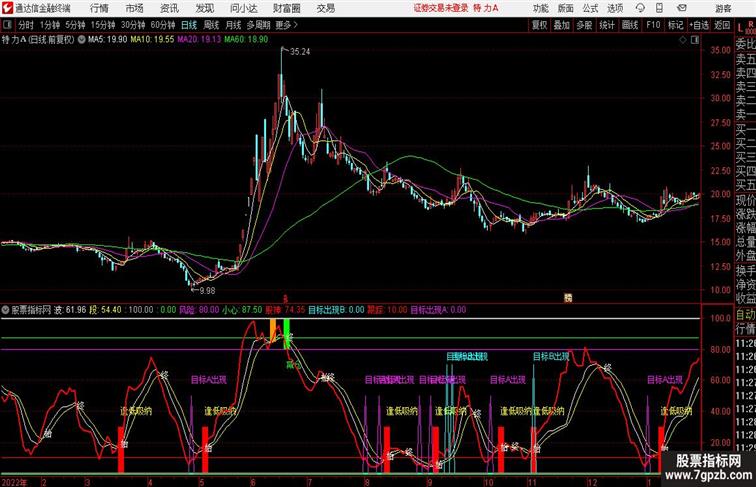Screen dimensions: 756x487
Task: Click the MA60: 18.90 value
Action: click(246, 40)
